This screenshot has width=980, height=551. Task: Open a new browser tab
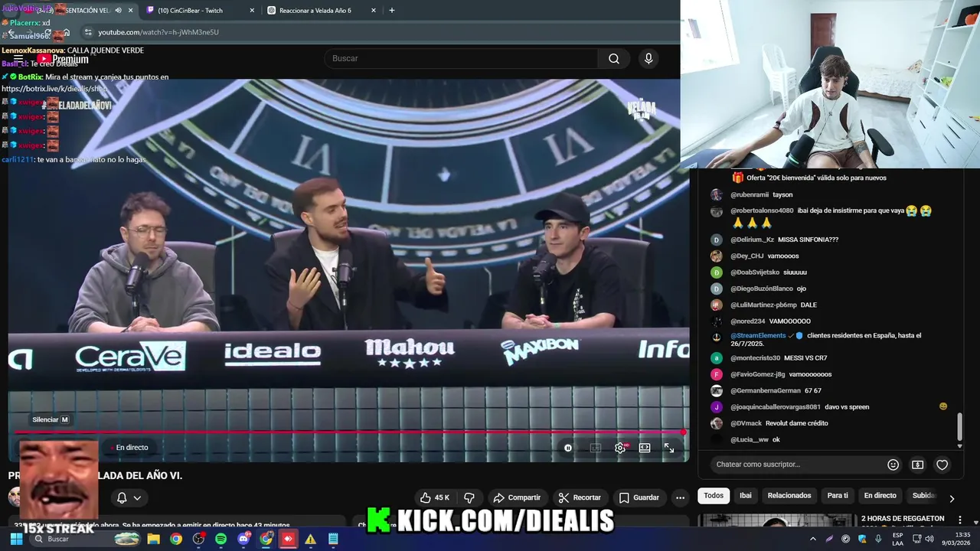[392, 11]
